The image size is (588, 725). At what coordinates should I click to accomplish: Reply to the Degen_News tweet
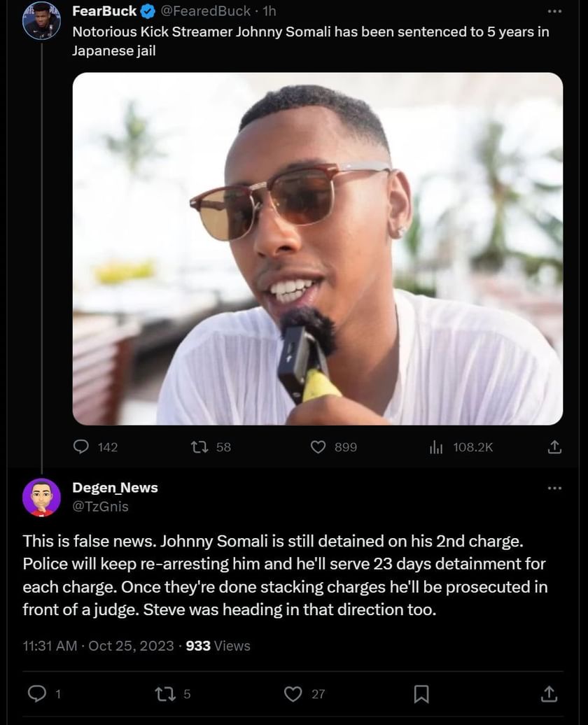(x=36, y=694)
